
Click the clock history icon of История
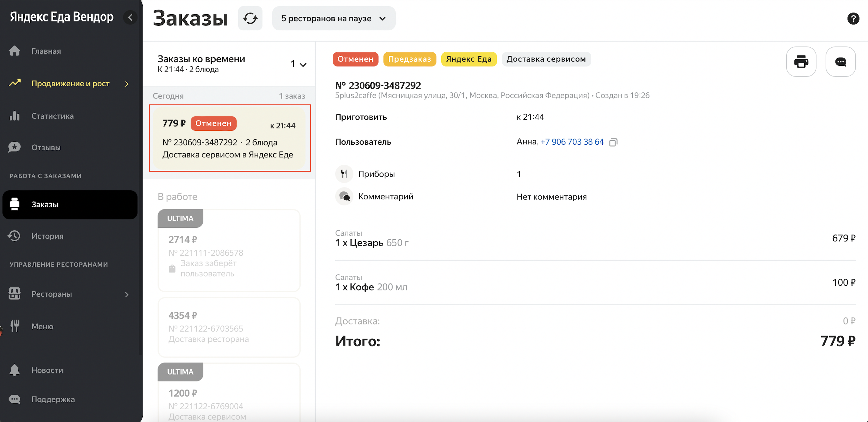pyautogui.click(x=14, y=236)
